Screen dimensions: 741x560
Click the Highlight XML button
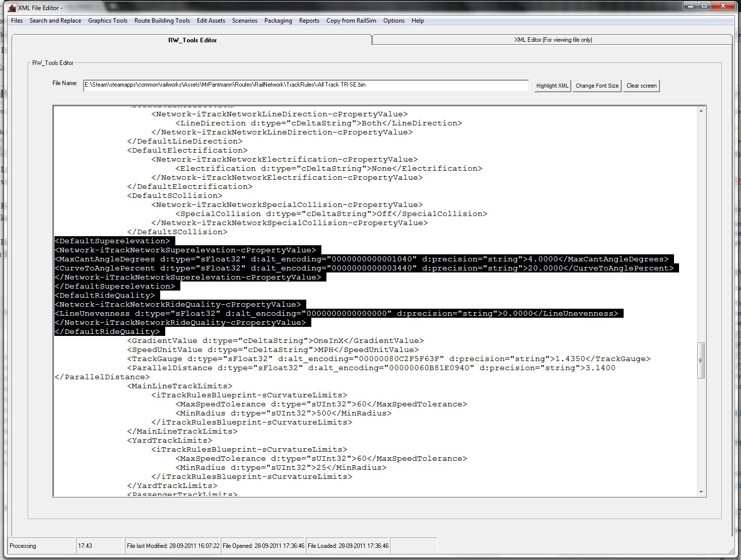[x=552, y=86]
